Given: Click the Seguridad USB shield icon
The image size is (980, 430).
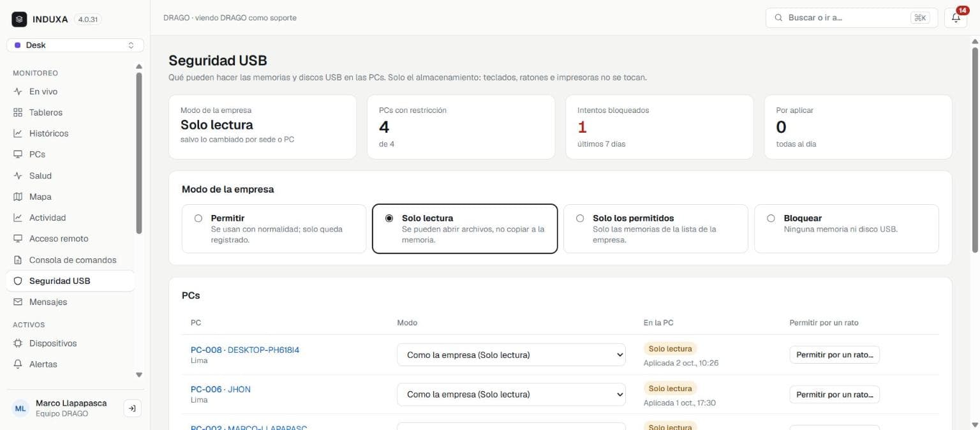Looking at the screenshot, I should 18,281.
